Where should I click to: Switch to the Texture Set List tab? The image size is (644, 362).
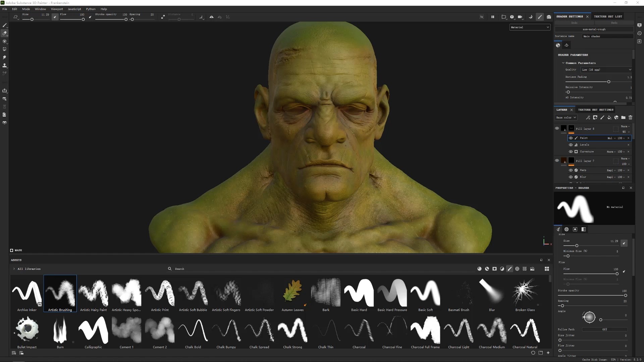point(608,16)
